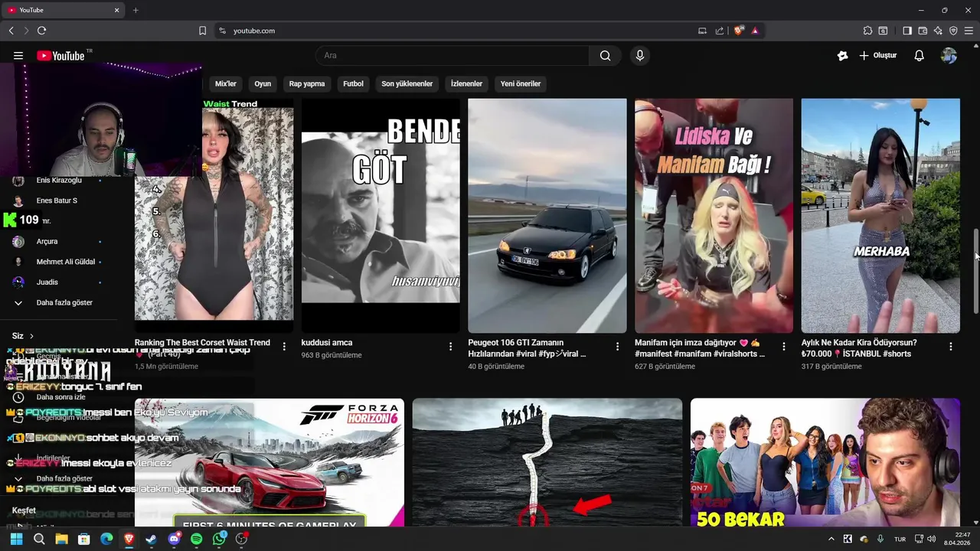Open Steam from the taskbar

click(x=152, y=539)
